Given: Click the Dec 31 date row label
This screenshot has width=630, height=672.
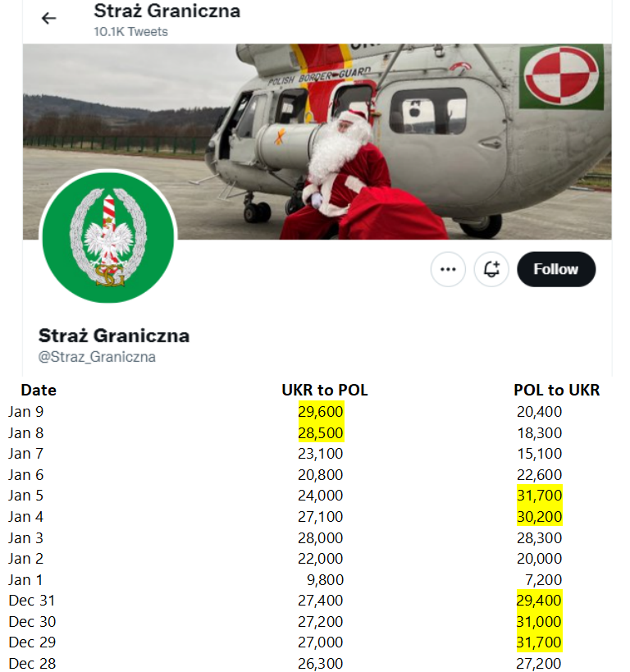Looking at the screenshot, I should 32,601.
